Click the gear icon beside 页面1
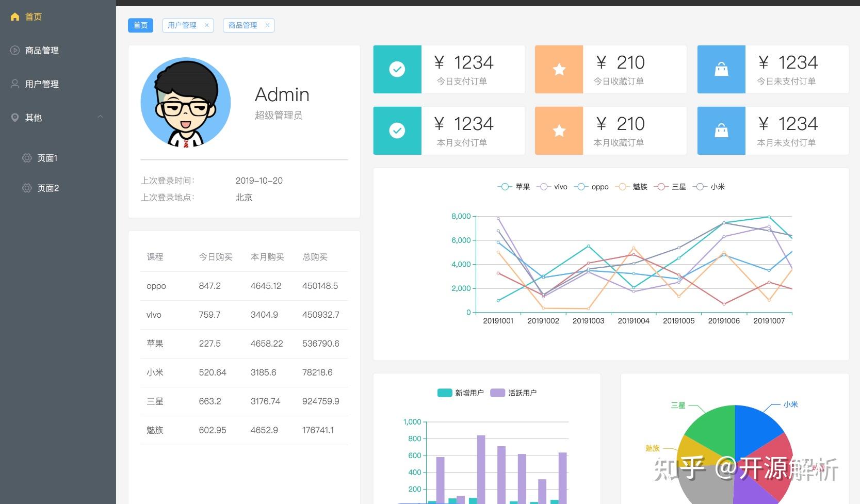Viewport: 860px width, 504px height. [x=27, y=158]
